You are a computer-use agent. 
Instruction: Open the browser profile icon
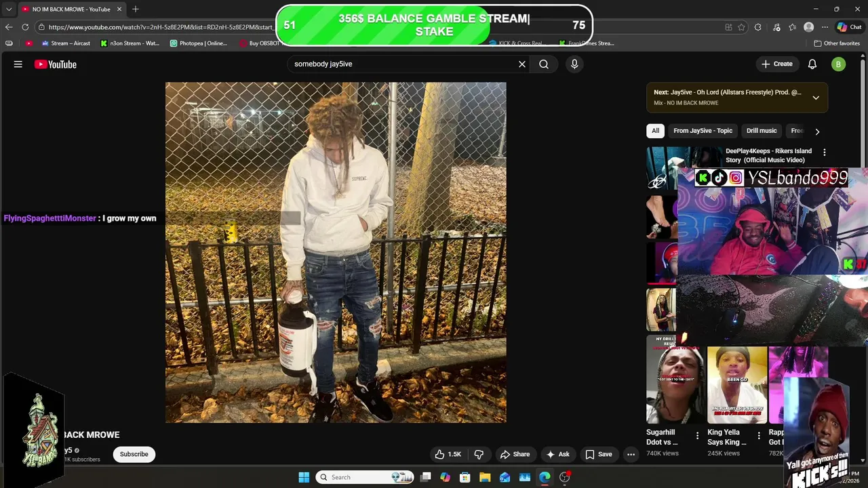(808, 27)
